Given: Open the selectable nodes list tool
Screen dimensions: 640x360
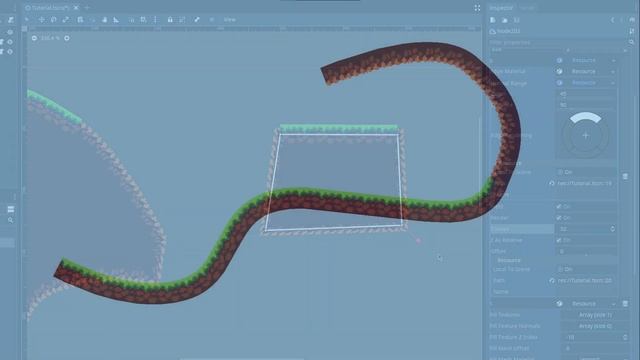Looking at the screenshot, I should pyautogui.click(x=80, y=20).
